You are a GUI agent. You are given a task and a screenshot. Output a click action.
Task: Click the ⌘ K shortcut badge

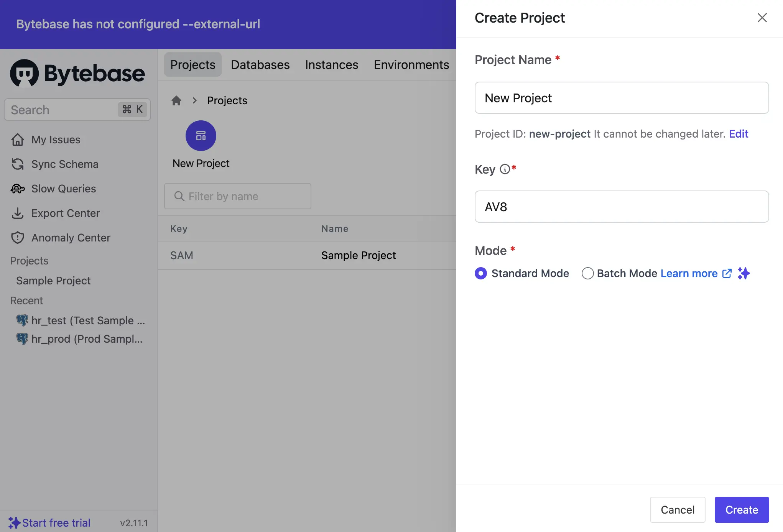pos(132,110)
